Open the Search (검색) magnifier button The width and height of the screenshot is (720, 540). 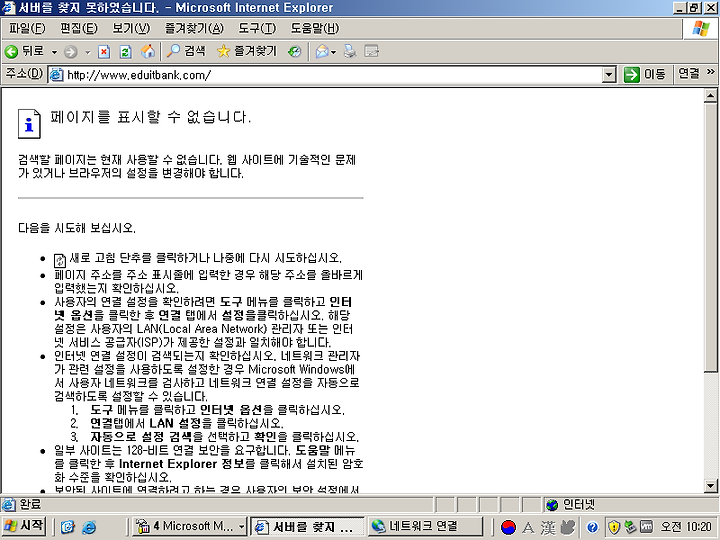pos(186,51)
